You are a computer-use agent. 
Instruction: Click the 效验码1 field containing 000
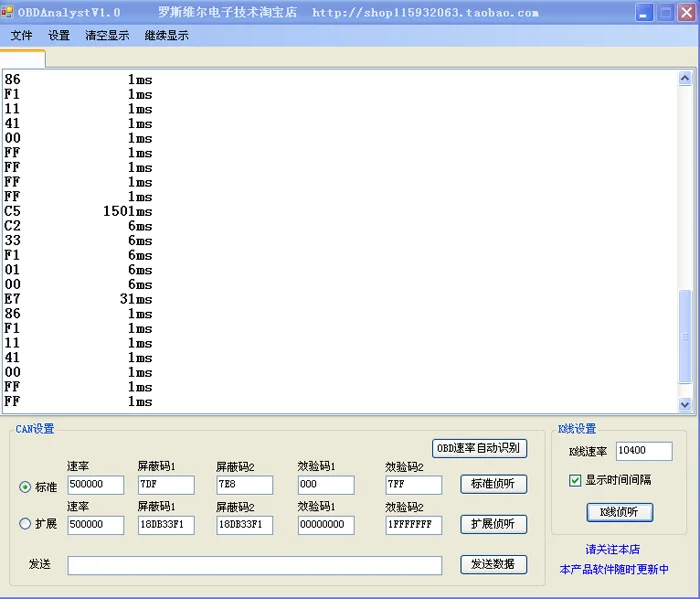pyautogui.click(x=326, y=485)
